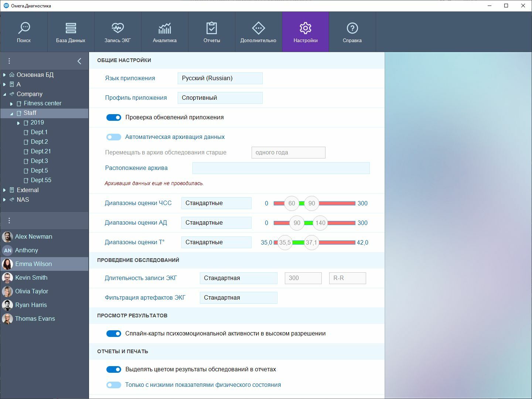
Task: Click the folder icon next to Dept.1
Action: click(x=26, y=132)
